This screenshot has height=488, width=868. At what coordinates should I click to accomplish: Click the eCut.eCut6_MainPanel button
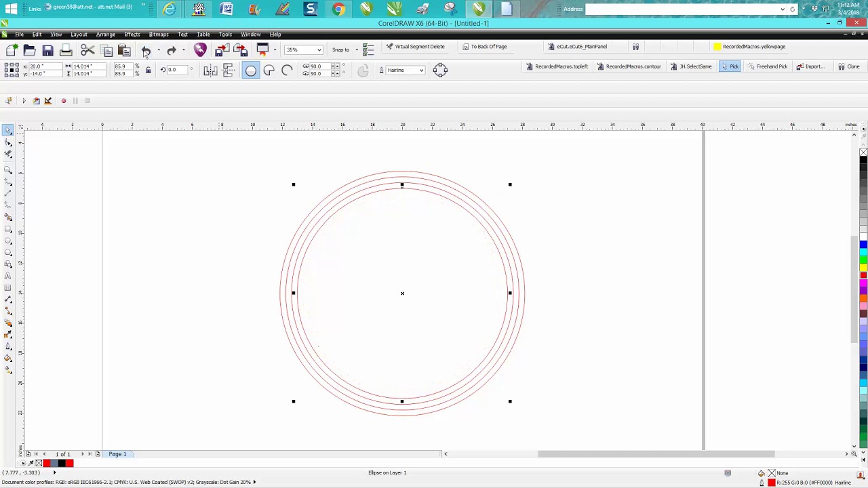[578, 47]
